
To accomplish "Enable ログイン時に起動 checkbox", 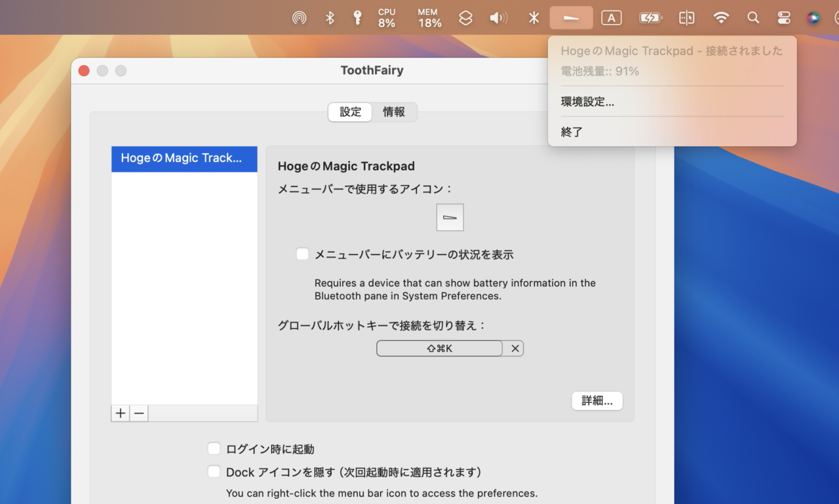I will (214, 449).
